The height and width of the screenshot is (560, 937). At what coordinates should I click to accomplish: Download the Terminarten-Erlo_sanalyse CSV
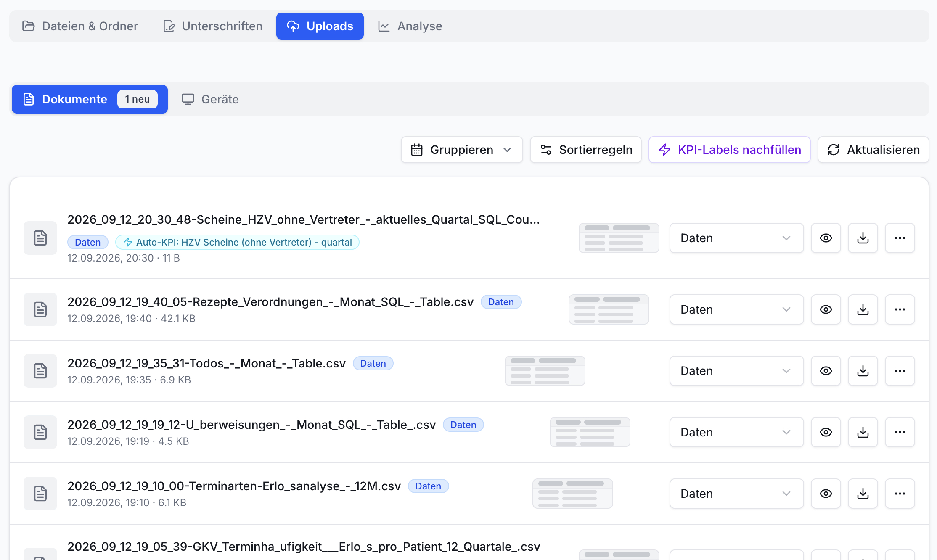[x=863, y=494]
